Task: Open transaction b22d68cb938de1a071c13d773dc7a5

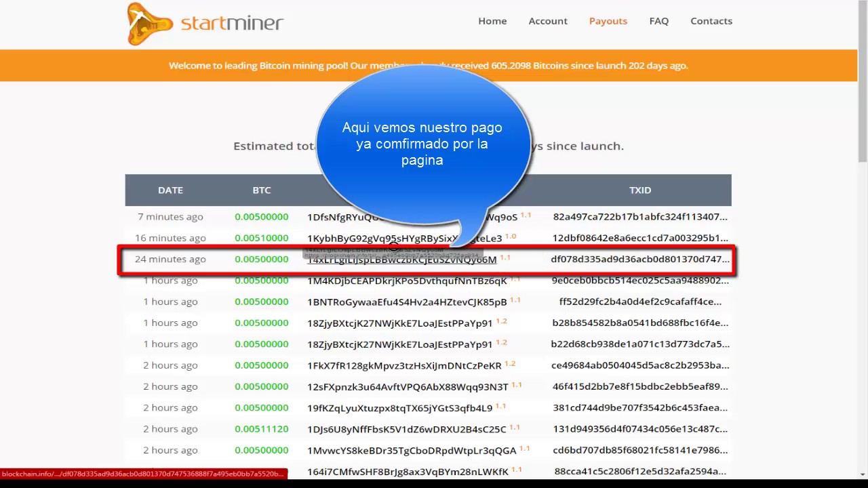Action: pos(640,344)
